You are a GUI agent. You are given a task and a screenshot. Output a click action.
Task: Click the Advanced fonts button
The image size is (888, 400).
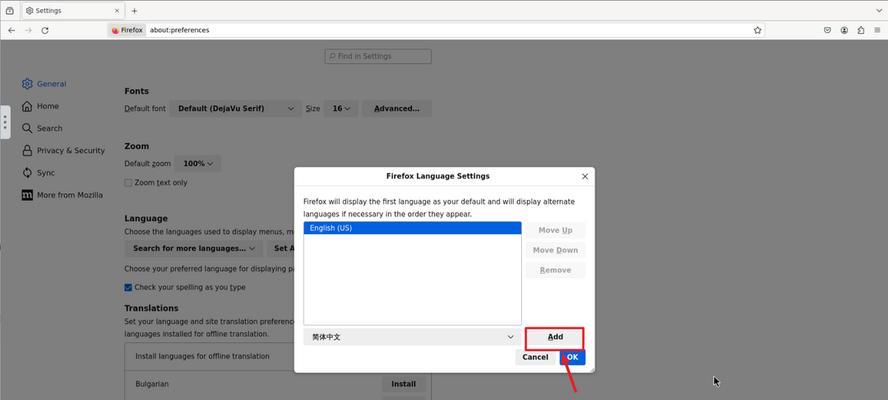tap(396, 108)
